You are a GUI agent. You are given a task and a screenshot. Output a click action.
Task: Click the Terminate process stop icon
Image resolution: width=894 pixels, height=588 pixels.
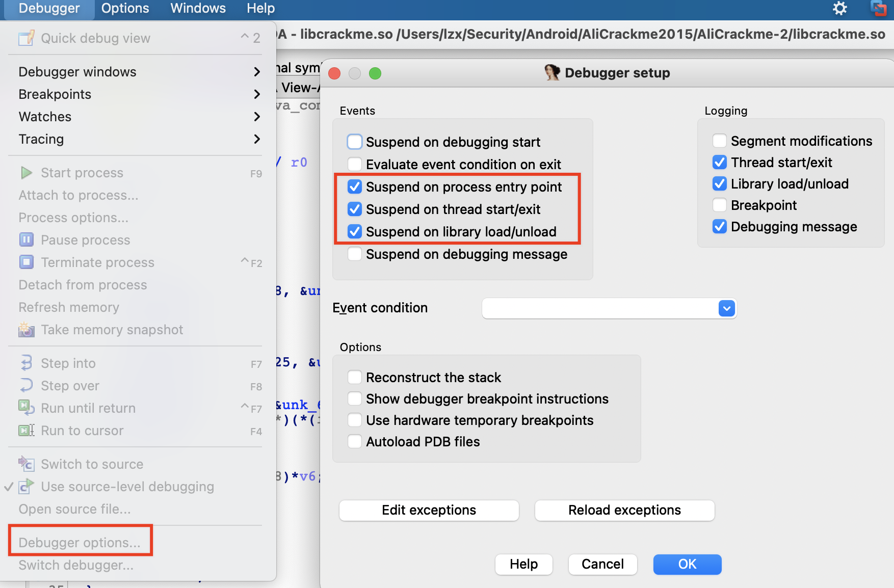coord(27,262)
